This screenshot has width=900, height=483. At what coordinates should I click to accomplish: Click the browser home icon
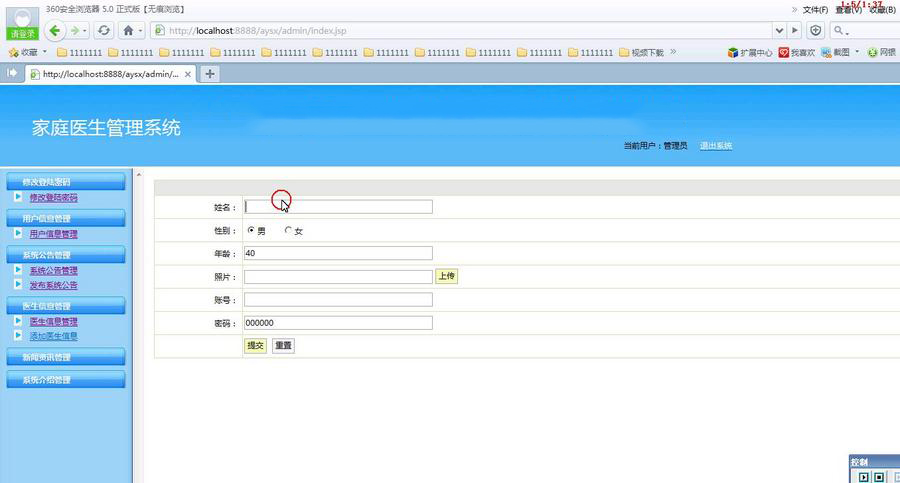[128, 31]
